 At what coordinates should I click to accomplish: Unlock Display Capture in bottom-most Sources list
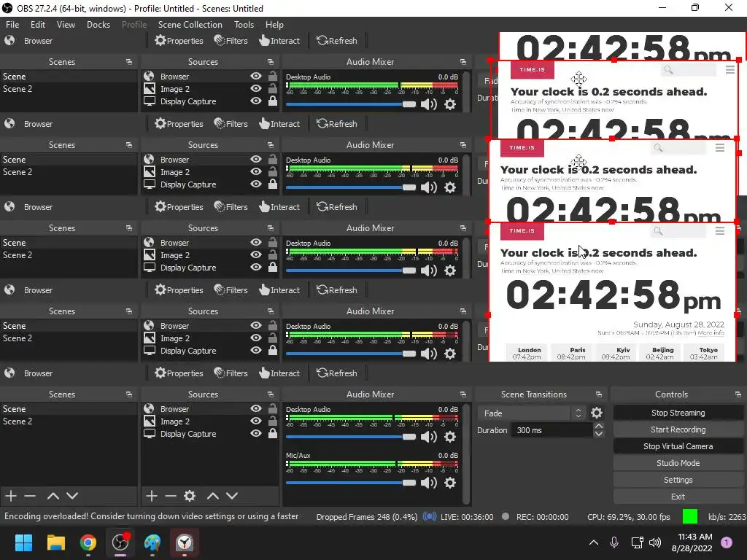(x=273, y=433)
